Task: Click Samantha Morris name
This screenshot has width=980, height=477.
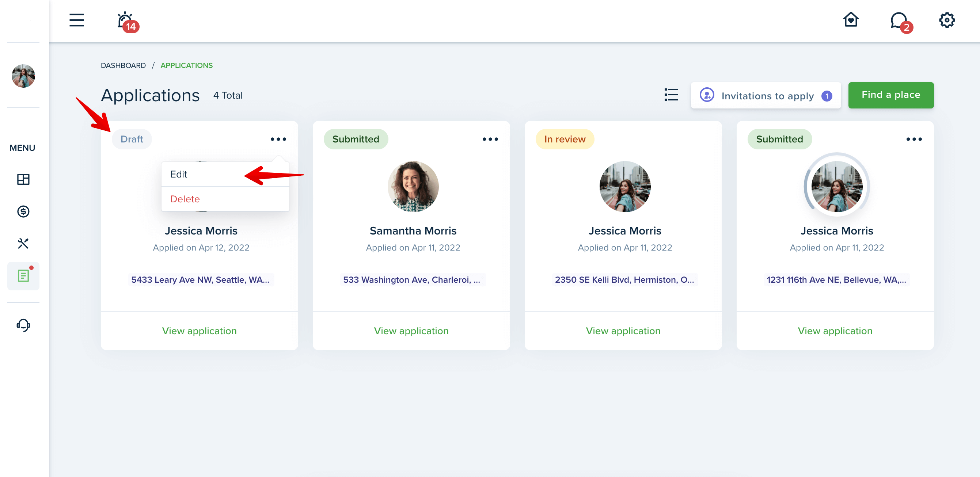Action: pyautogui.click(x=413, y=231)
